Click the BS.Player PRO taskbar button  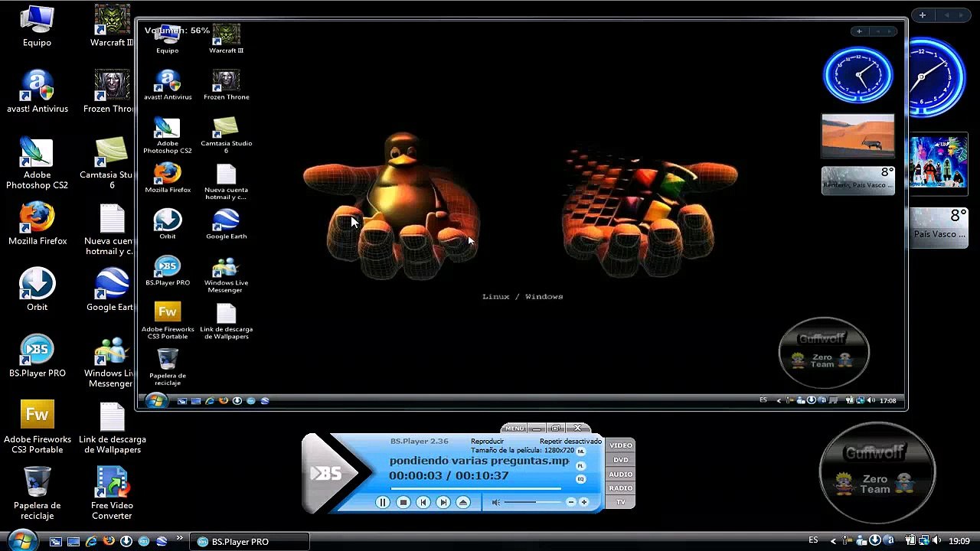coord(250,542)
